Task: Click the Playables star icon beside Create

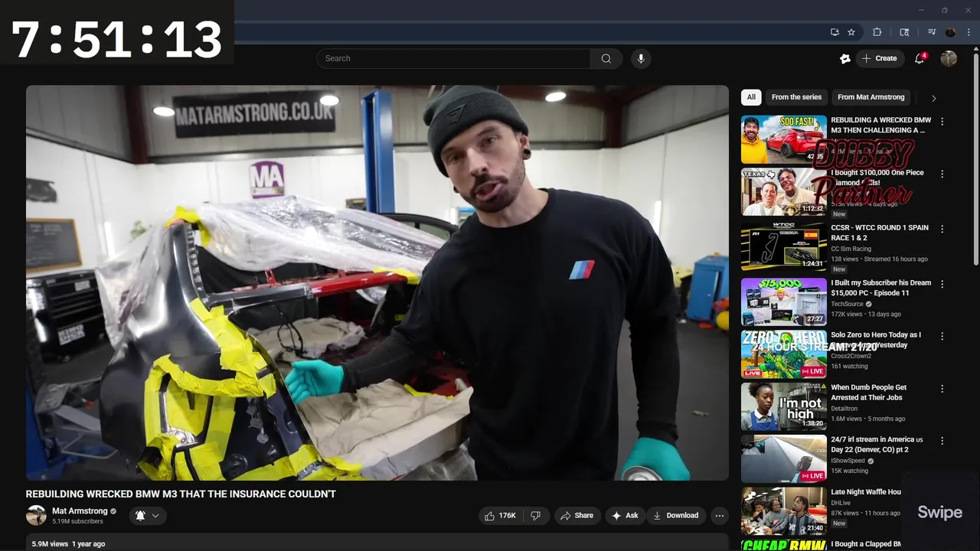Action: pyautogui.click(x=845, y=58)
